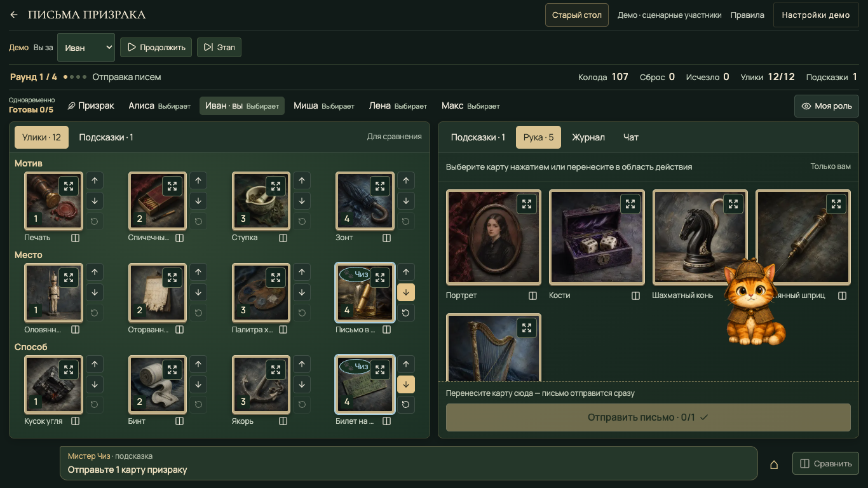The image size is (868, 488).
Task: Open the Иван player dropdown
Action: 86,48
